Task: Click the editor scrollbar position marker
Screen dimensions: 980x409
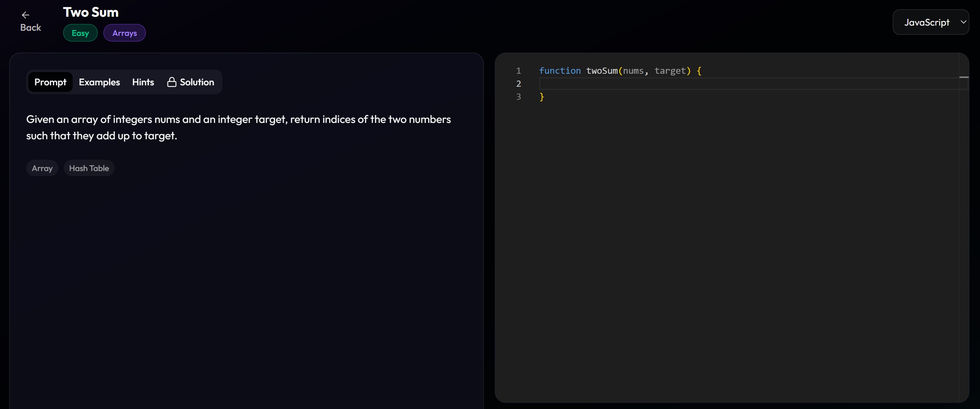Action: pos(964,77)
